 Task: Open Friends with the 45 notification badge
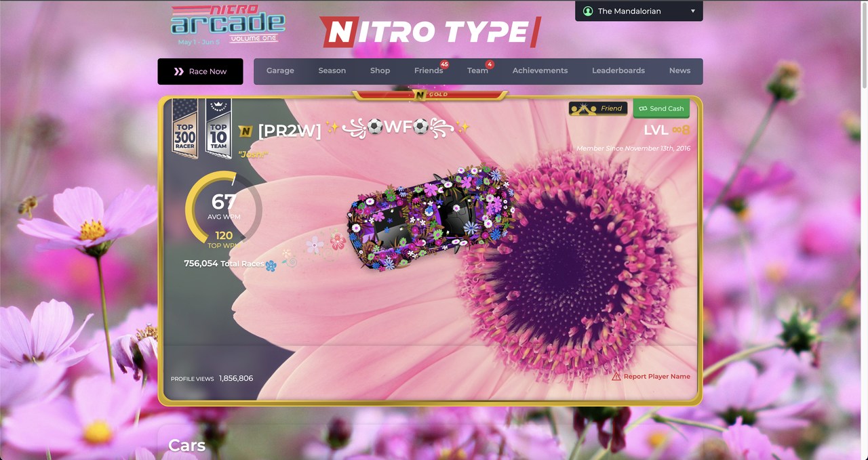click(x=429, y=70)
